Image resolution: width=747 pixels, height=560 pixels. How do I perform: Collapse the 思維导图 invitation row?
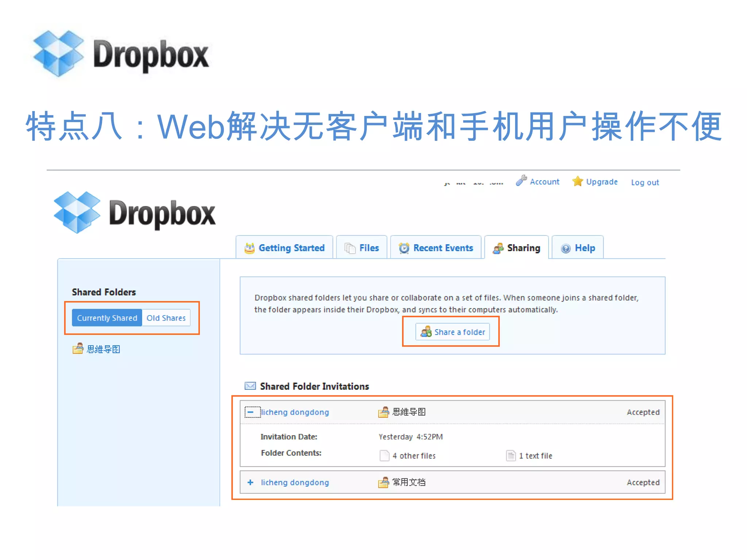coord(251,412)
